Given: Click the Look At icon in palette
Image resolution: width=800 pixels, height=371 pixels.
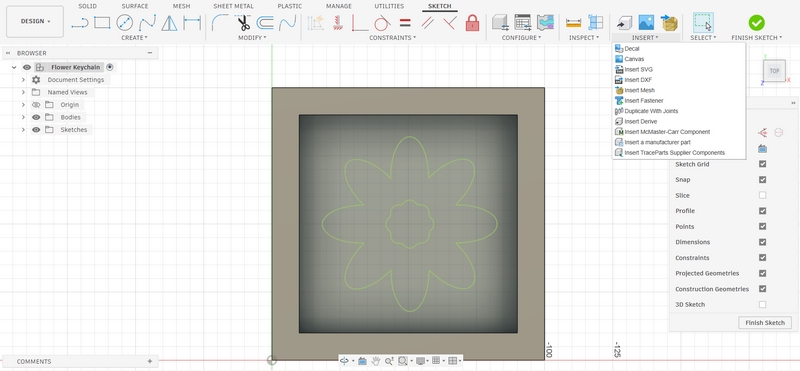Looking at the screenshot, I should (x=762, y=149).
